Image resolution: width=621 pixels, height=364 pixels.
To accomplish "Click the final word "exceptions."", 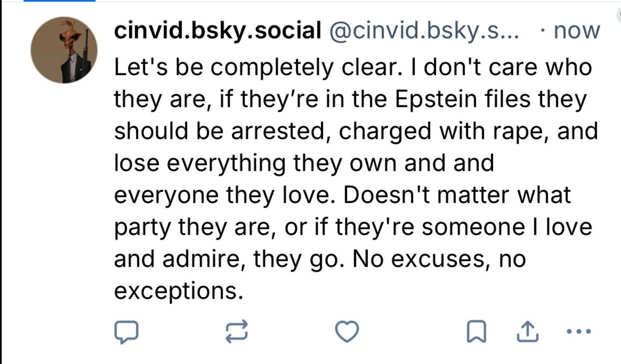I will (x=179, y=291).
